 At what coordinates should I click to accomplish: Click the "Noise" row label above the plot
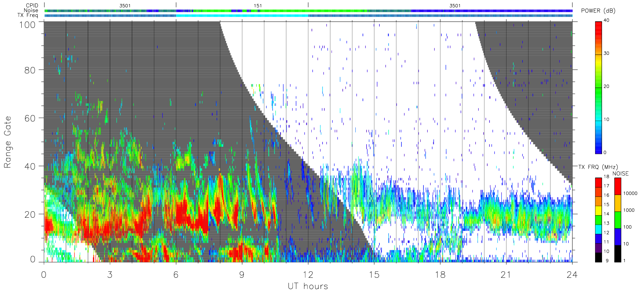31,10
